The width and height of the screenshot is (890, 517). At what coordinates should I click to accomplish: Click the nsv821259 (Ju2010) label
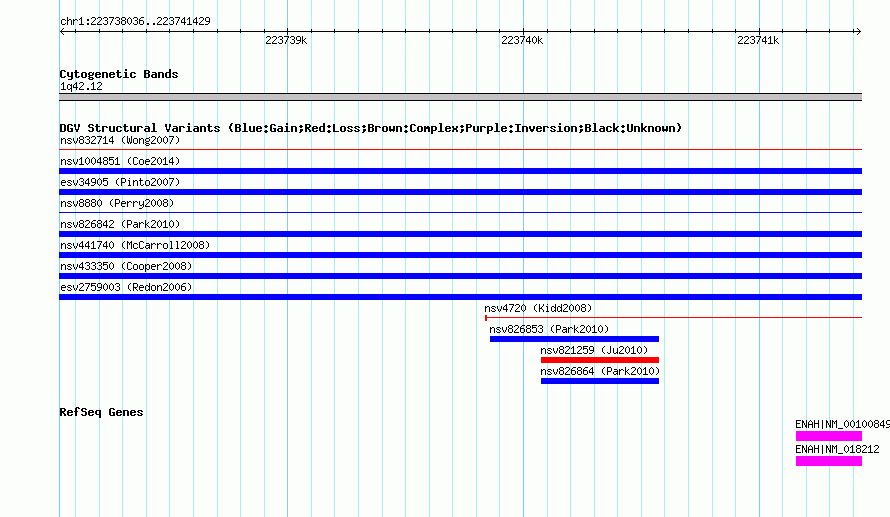[594, 350]
